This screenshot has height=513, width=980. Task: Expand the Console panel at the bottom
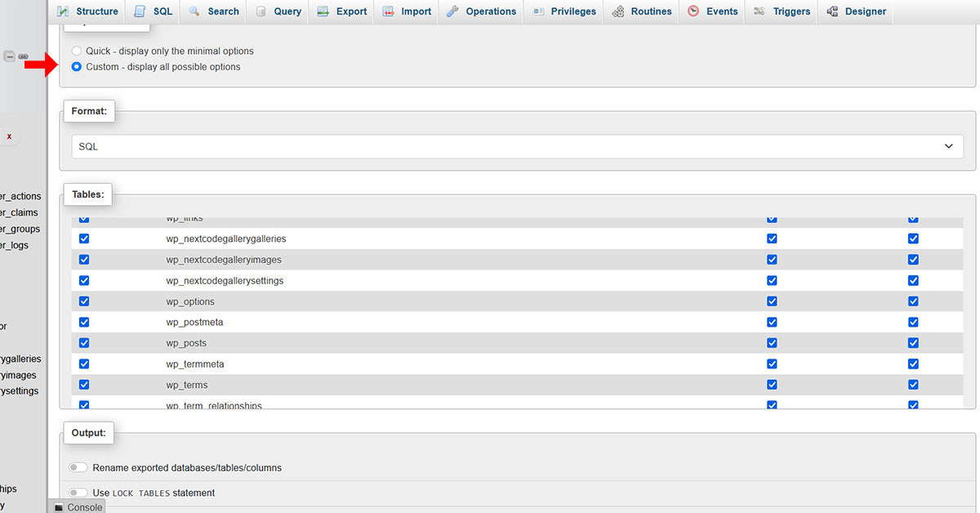pos(78,507)
